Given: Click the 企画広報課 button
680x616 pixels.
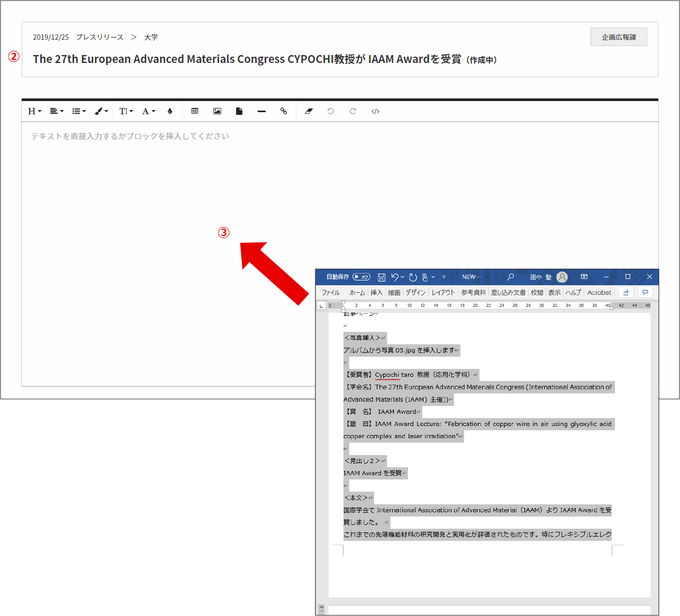Looking at the screenshot, I should (x=619, y=37).
